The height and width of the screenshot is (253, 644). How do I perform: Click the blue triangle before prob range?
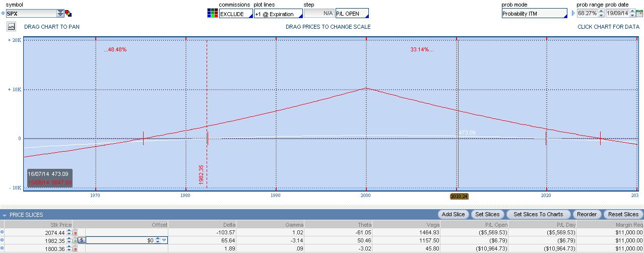coord(573,14)
